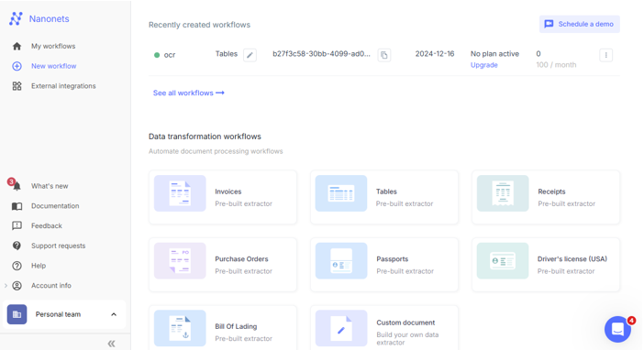This screenshot has height=350, width=644.
Task: Open External integrations grid icon
Action: (17, 86)
